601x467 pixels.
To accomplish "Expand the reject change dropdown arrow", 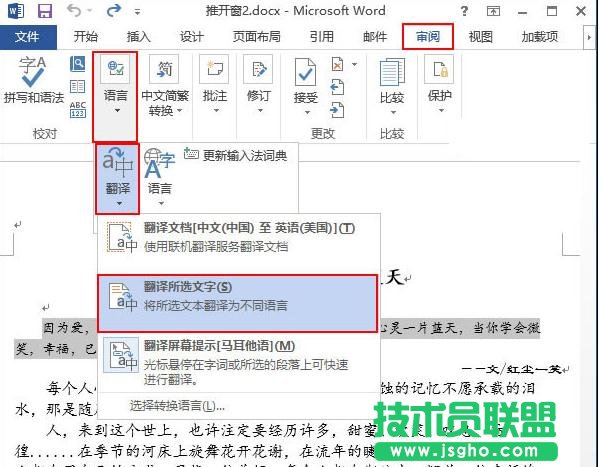I will [x=355, y=64].
